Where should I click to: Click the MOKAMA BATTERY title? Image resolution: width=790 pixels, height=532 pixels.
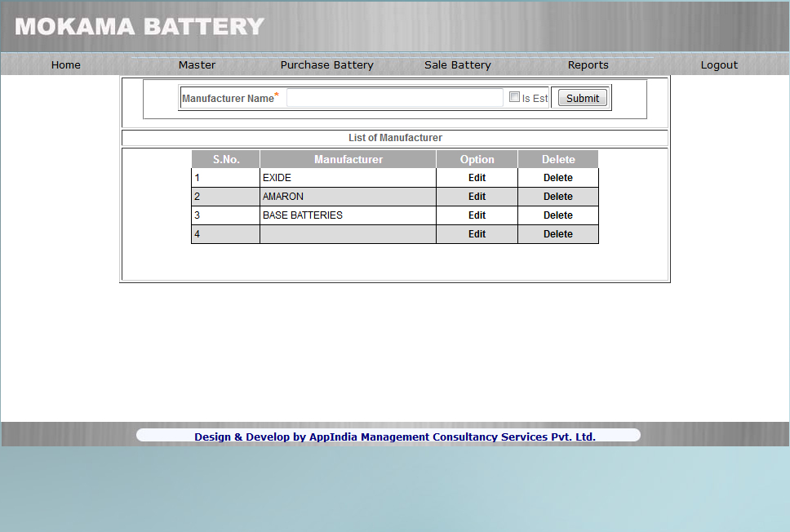click(x=140, y=27)
